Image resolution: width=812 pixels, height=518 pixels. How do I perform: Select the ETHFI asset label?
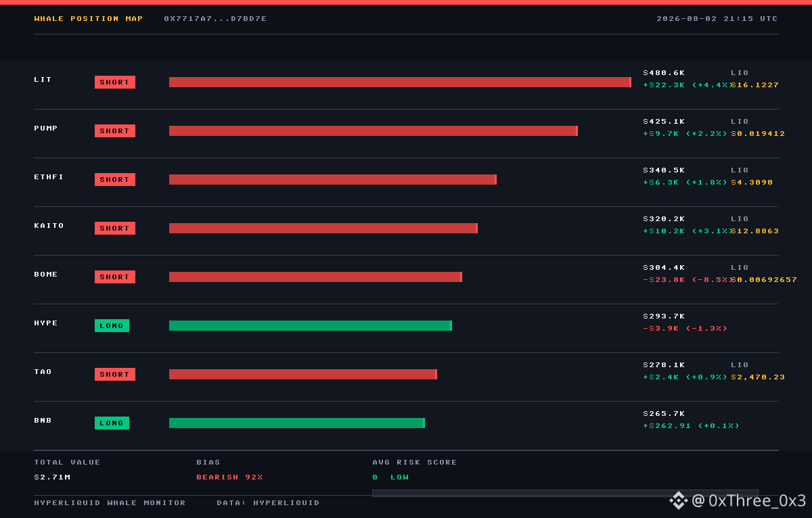pyautogui.click(x=49, y=177)
